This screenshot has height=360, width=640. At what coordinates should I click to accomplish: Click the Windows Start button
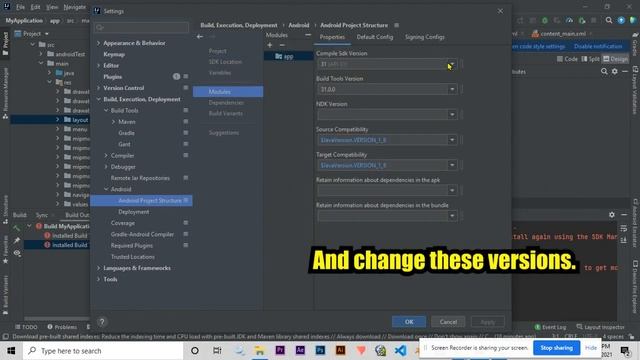(x=11, y=351)
